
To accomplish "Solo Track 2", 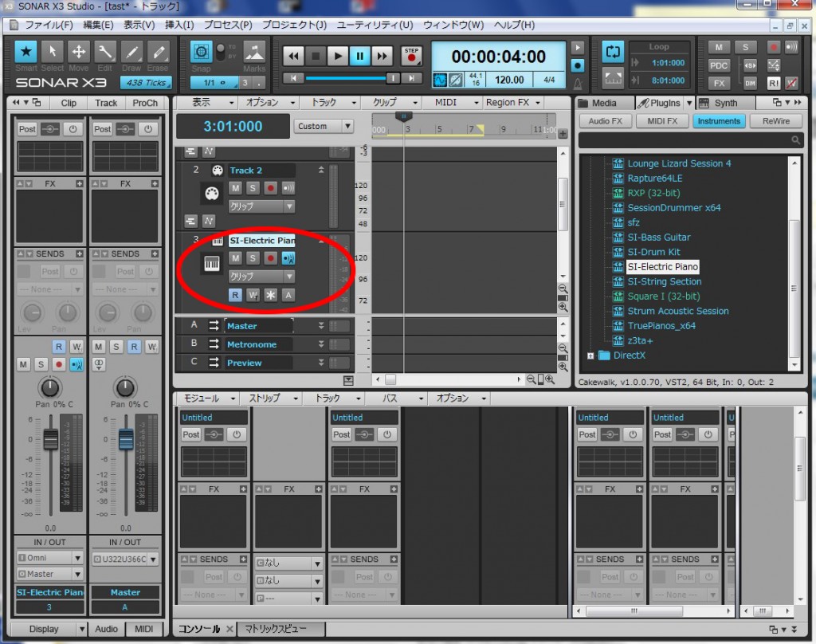I will (x=253, y=188).
